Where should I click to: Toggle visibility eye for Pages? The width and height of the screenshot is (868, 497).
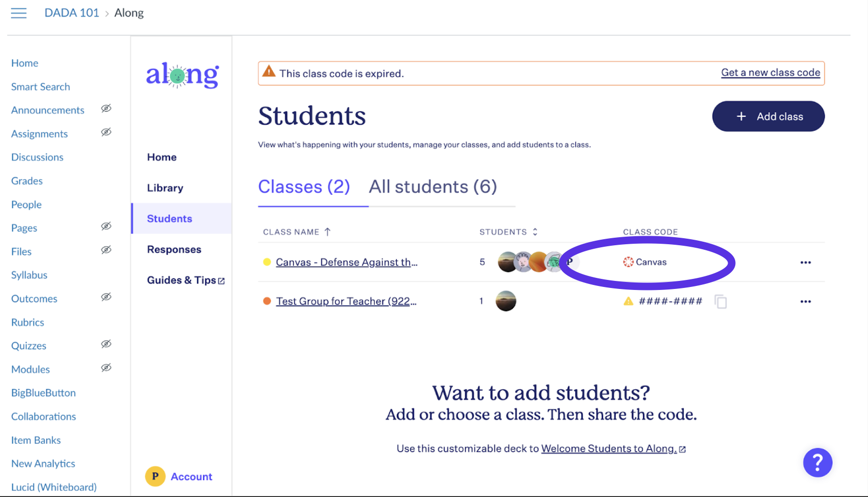pyautogui.click(x=106, y=226)
